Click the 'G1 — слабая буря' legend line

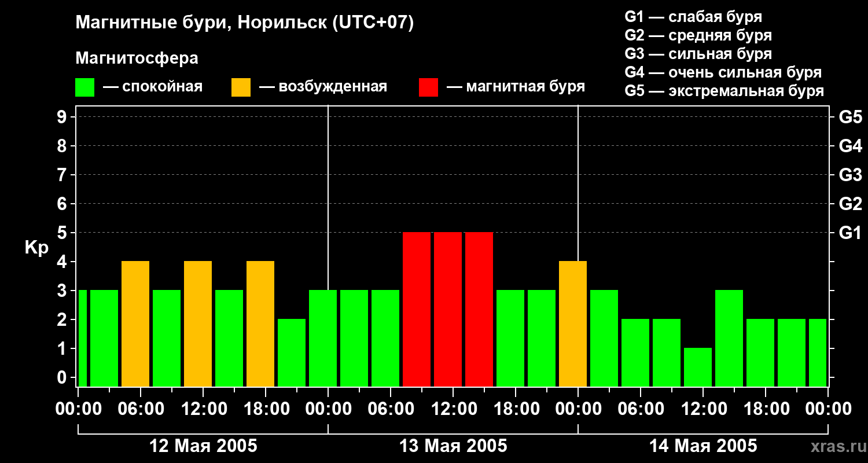[x=693, y=17]
